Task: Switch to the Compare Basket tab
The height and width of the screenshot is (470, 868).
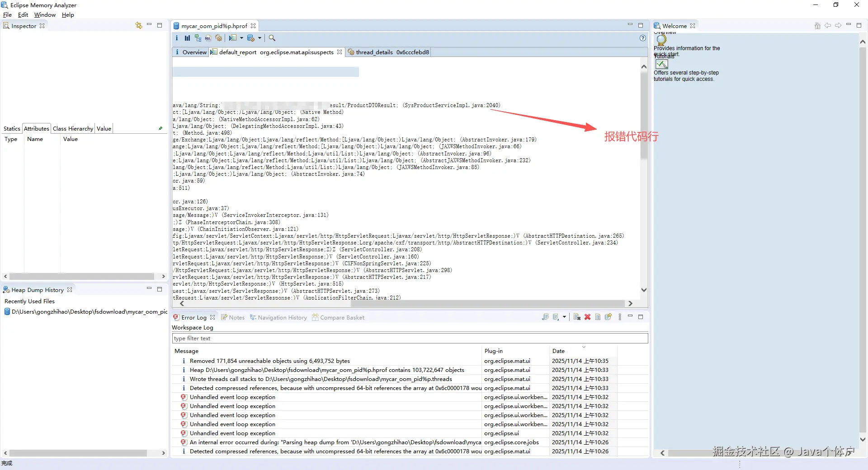Action: point(338,317)
